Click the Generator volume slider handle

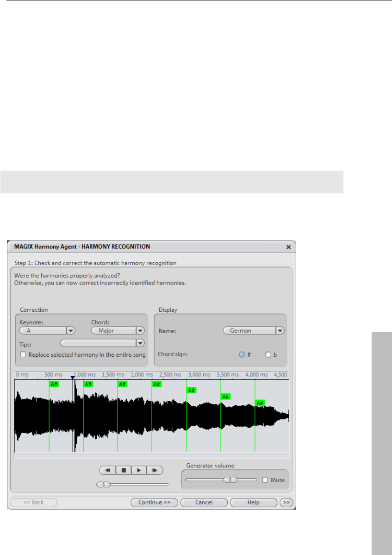(230, 479)
